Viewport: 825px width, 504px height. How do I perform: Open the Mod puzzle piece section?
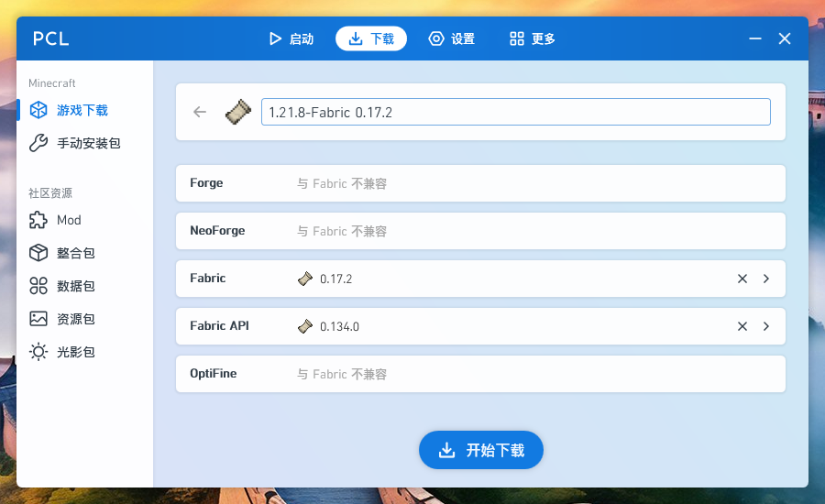pos(69,220)
